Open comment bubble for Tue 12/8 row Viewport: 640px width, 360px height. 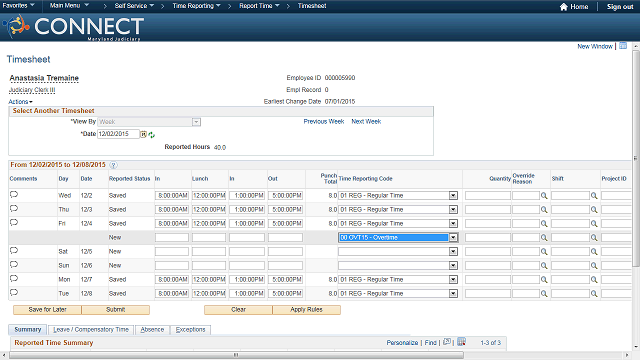[x=14, y=292]
